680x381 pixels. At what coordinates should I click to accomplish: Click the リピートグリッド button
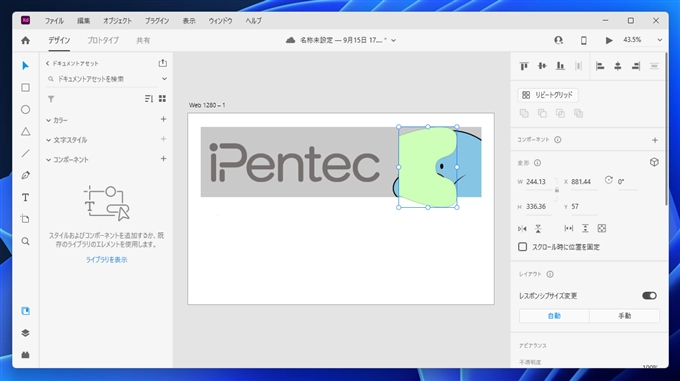(548, 95)
